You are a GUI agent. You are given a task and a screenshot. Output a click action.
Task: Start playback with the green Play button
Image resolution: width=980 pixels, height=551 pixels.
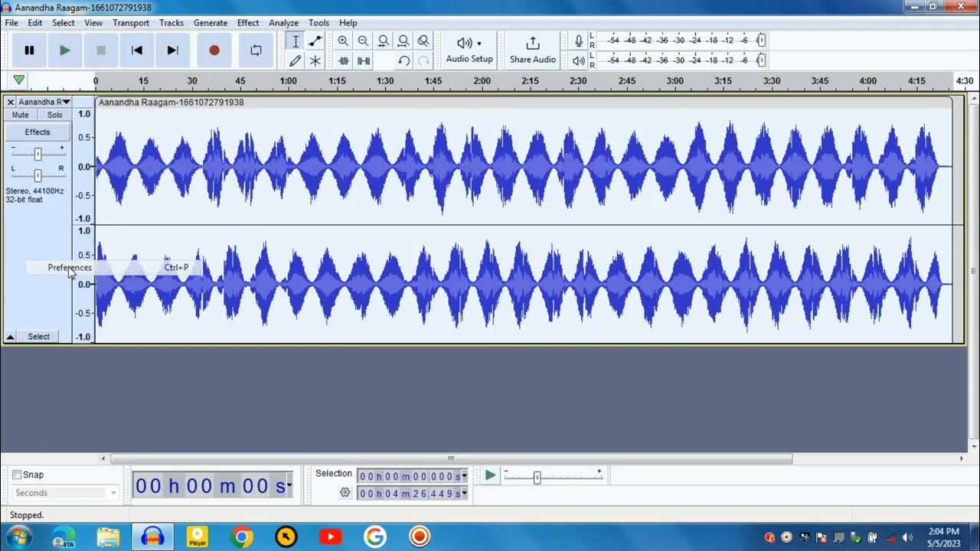point(65,51)
